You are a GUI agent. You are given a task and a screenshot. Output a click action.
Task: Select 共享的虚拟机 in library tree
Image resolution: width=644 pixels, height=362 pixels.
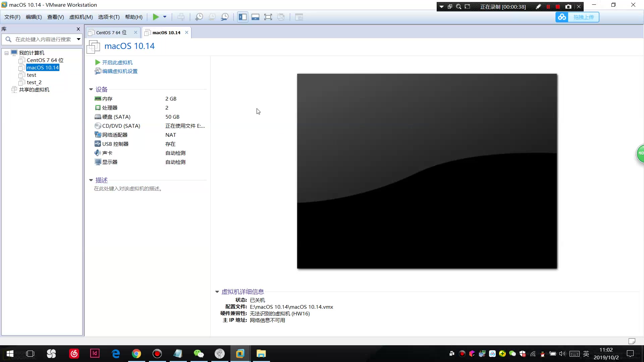click(x=34, y=90)
